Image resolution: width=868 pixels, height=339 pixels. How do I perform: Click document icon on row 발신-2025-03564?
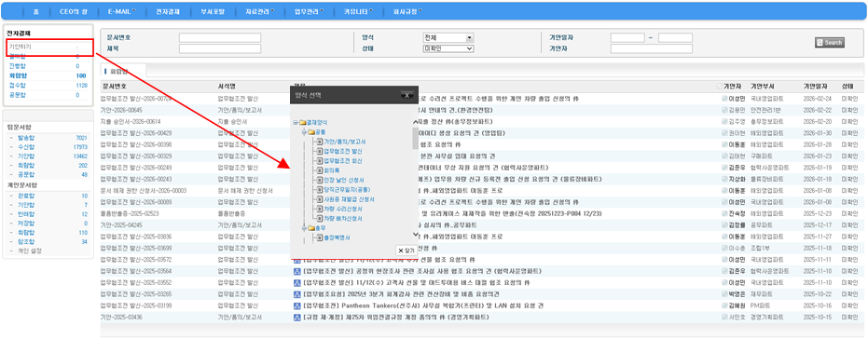pos(296,271)
